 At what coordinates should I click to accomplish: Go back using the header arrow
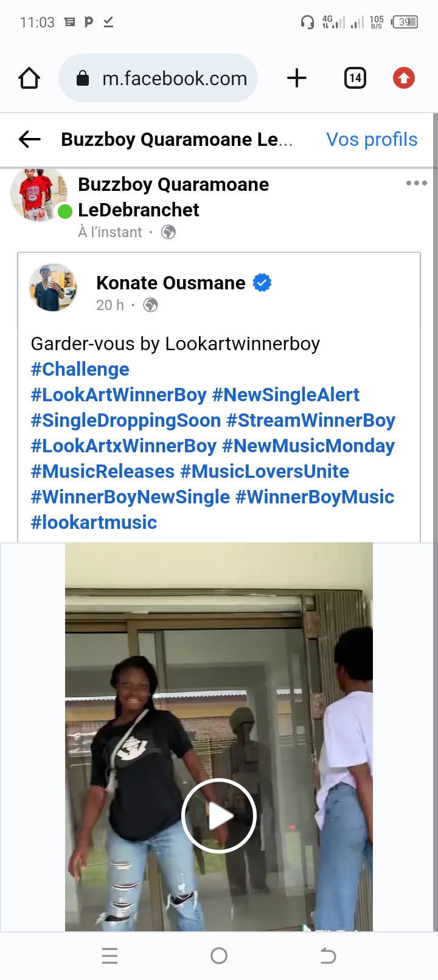[x=29, y=139]
